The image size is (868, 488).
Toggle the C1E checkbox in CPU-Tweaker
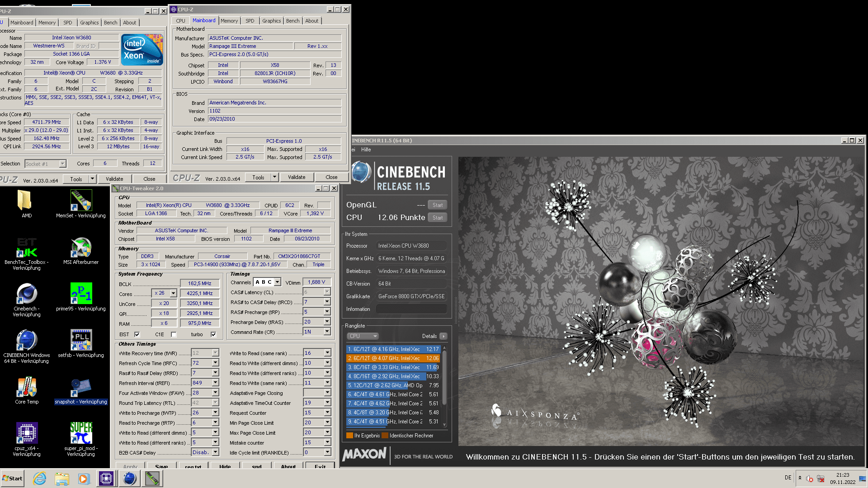click(174, 335)
